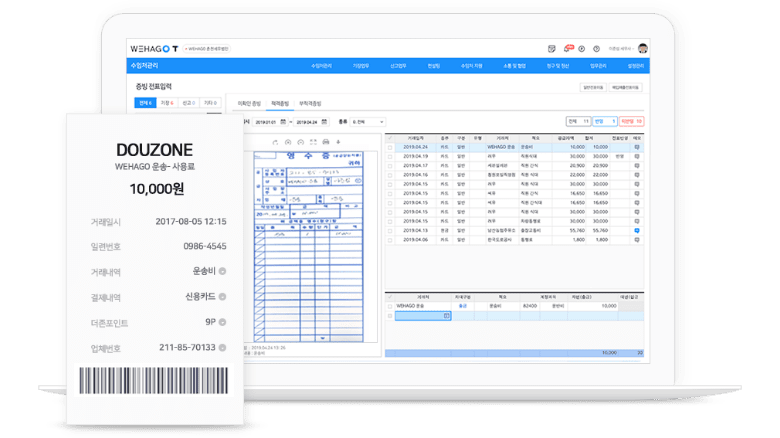Tick the checkbox for the 2019.04.17 row
This screenshot has height=438, width=780.
[x=390, y=166]
